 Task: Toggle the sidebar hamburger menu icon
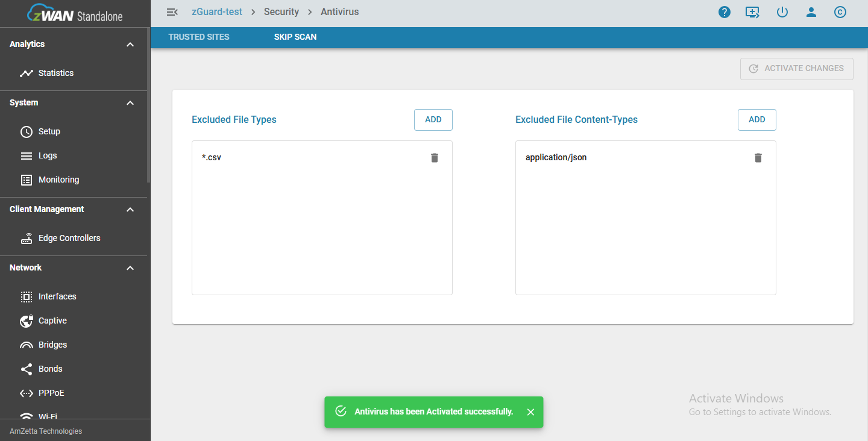tap(172, 12)
